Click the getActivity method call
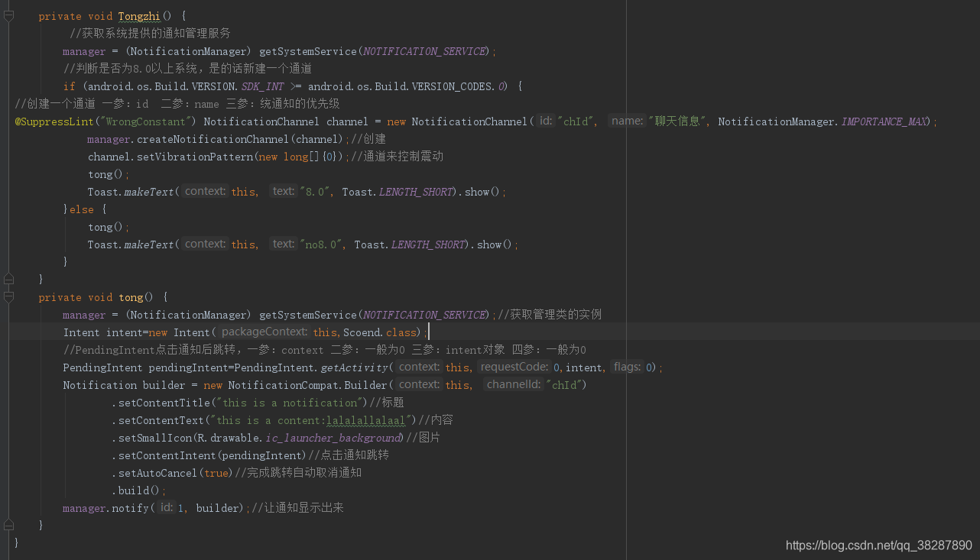The height and width of the screenshot is (560, 980). click(x=354, y=367)
